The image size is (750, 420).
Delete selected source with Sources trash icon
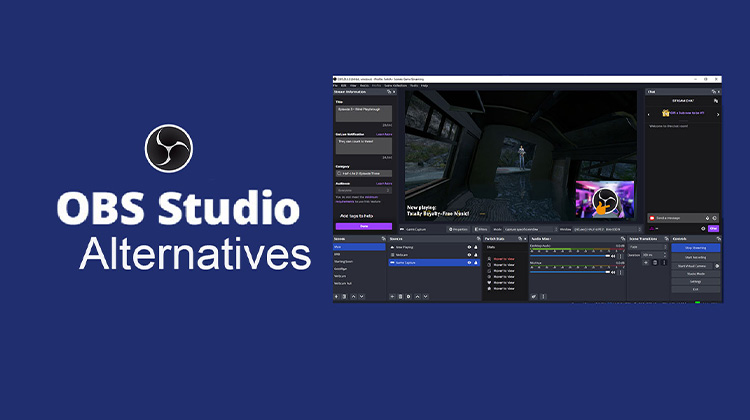point(400,297)
